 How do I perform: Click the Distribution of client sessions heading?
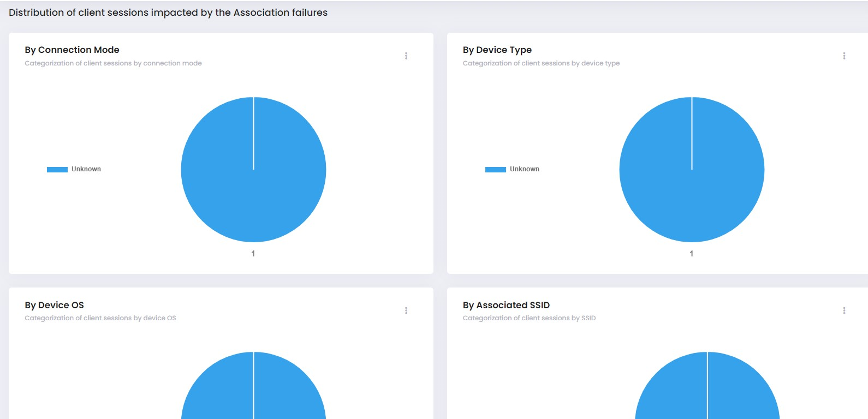[168, 13]
